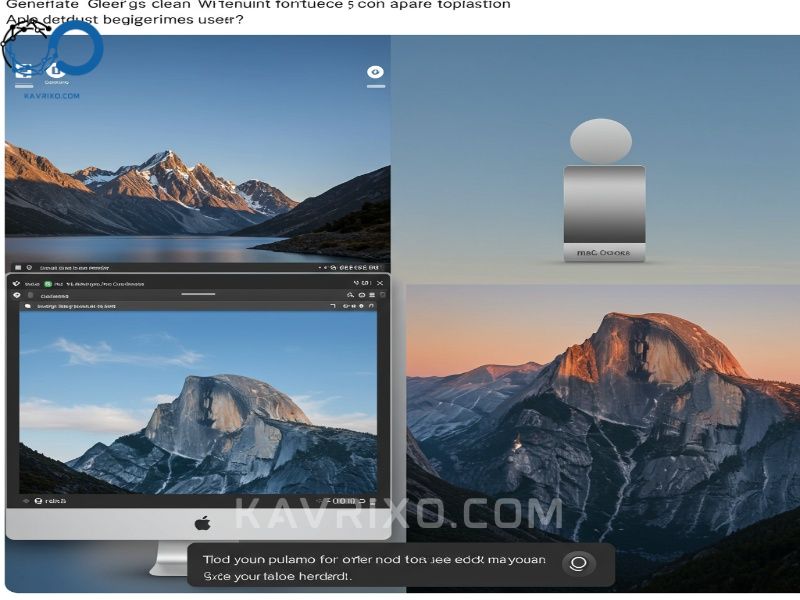Select the chat bubble icon in the dark toolbar

tap(27, 307)
